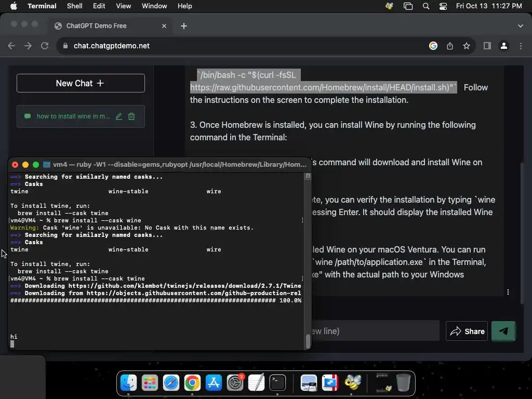Viewport: 532px width, 399px height.
Task: Open the Apple menu
Action: coord(14,6)
